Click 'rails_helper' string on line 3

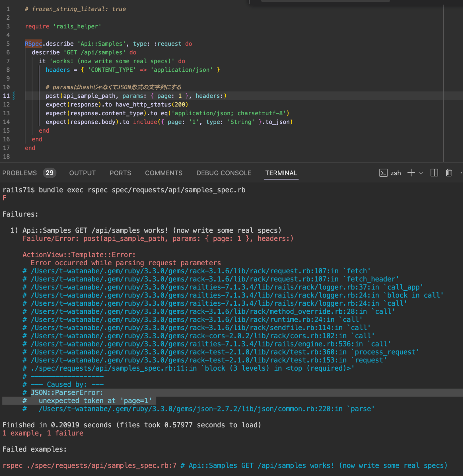pos(77,27)
